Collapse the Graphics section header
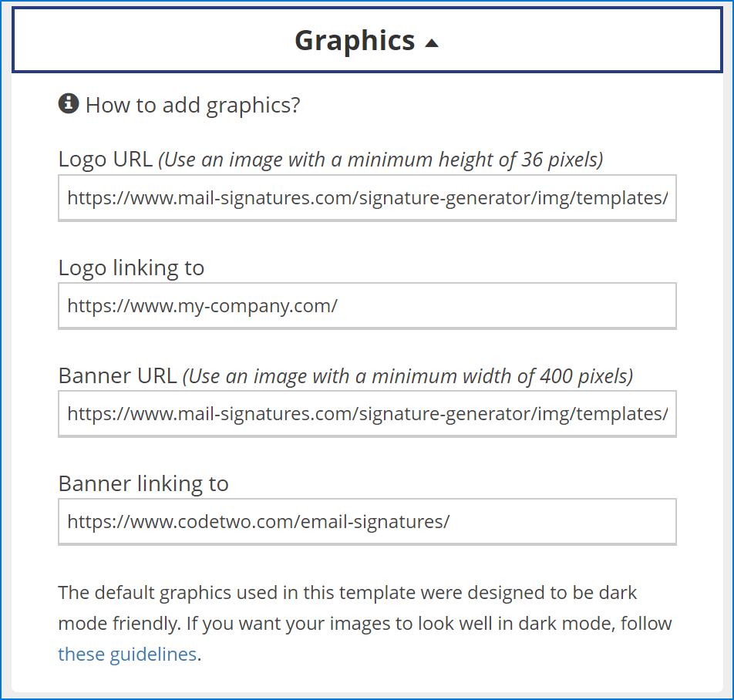 click(x=367, y=40)
